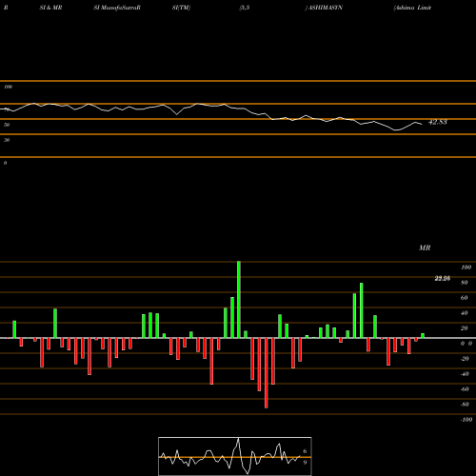This screenshot has height=476, width=476.
Task: Click the MR axis label 100
Action: pos(466,268)
